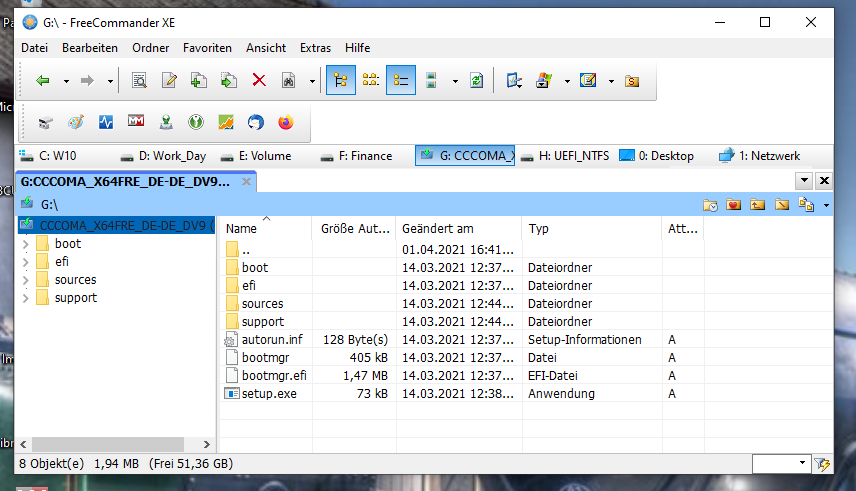Image resolution: width=856 pixels, height=491 pixels.
Task: Click the Refresh icon
Action: [x=477, y=81]
